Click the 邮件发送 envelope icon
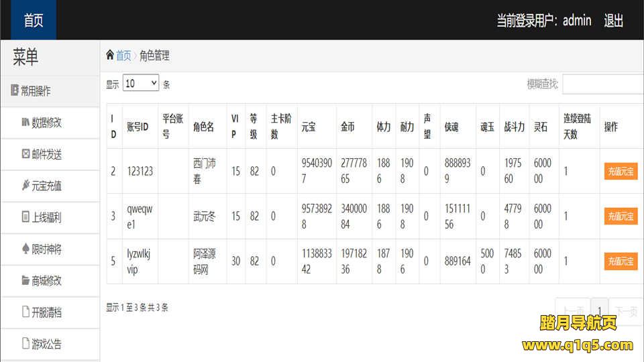The width and height of the screenshot is (644, 362). (x=25, y=154)
